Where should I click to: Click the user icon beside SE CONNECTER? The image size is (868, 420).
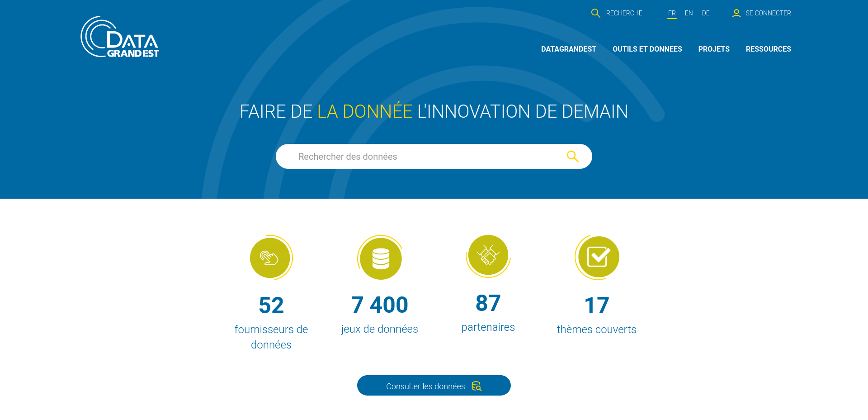pos(736,13)
